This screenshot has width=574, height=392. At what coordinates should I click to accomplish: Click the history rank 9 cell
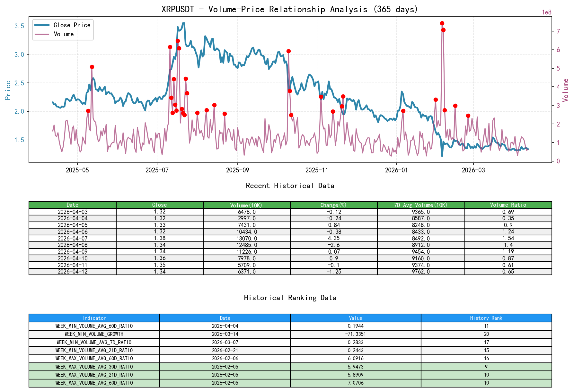pyautogui.click(x=486, y=367)
